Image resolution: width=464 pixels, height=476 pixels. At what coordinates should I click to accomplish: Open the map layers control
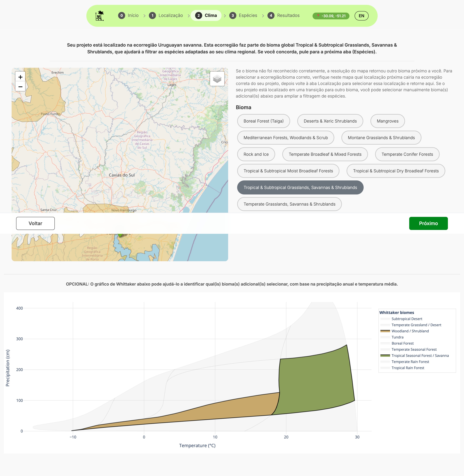point(217,79)
